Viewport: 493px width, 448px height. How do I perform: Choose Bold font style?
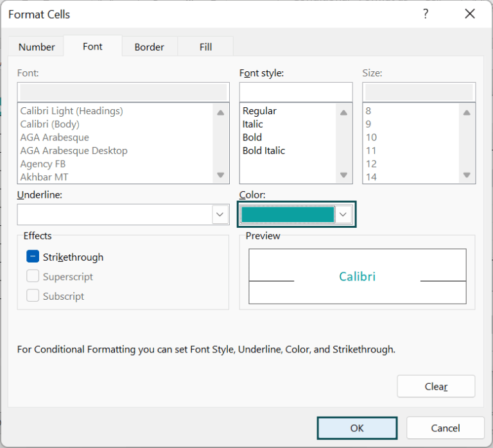point(252,137)
